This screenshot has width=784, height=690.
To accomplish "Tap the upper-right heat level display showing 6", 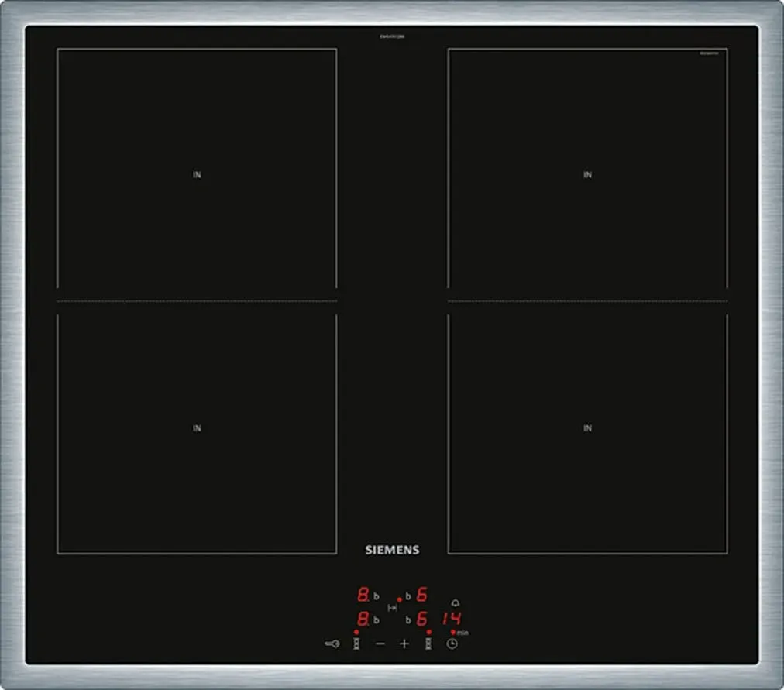I will pos(422,595).
